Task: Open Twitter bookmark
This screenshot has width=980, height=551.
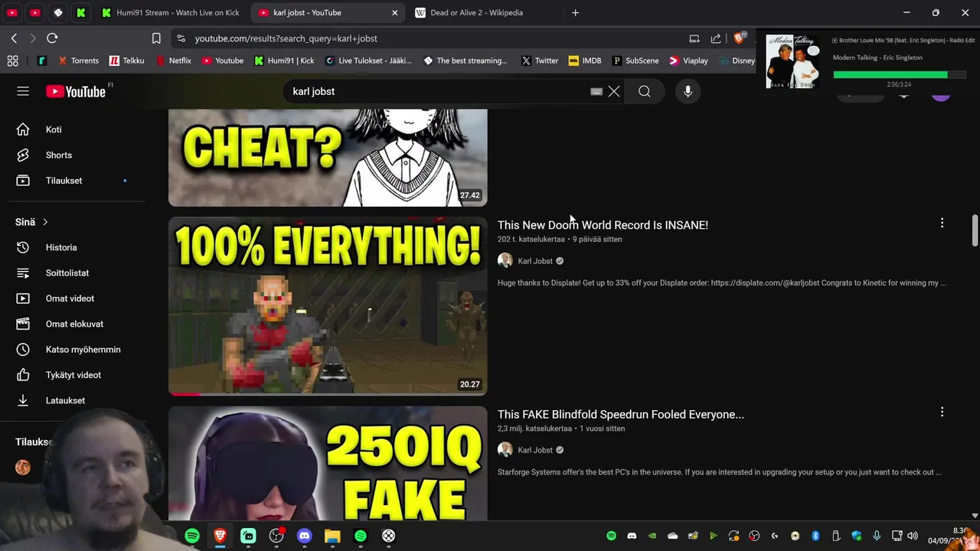Action: tap(540, 60)
